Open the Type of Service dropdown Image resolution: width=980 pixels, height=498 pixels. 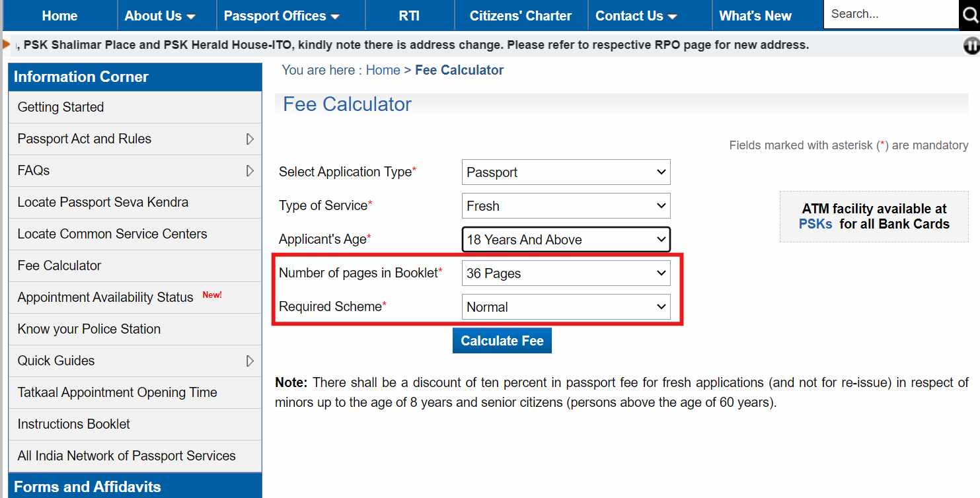(x=566, y=206)
